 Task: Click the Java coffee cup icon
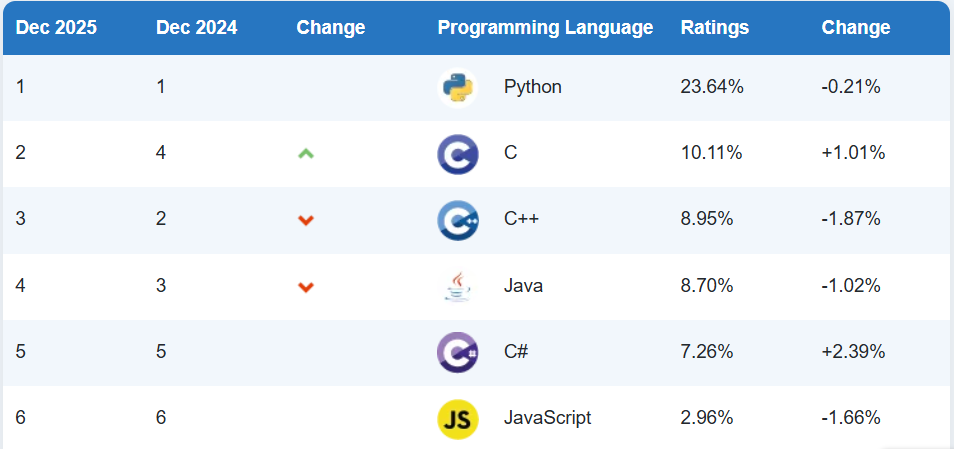click(458, 286)
